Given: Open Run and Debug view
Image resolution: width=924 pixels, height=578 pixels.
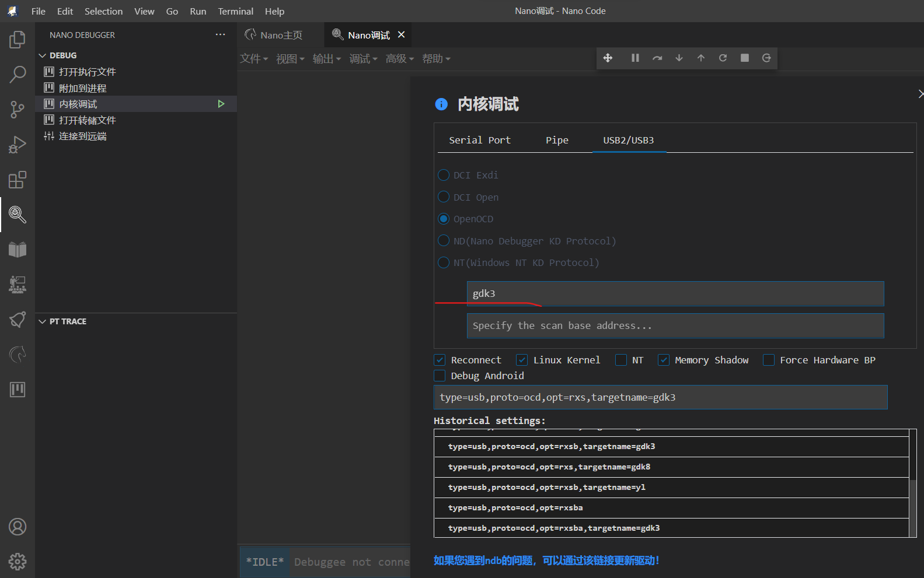Looking at the screenshot, I should click(x=18, y=145).
